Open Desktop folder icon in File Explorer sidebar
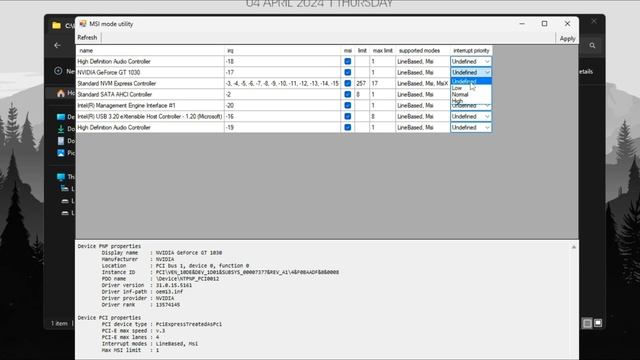640x360 pixels. tap(61, 117)
